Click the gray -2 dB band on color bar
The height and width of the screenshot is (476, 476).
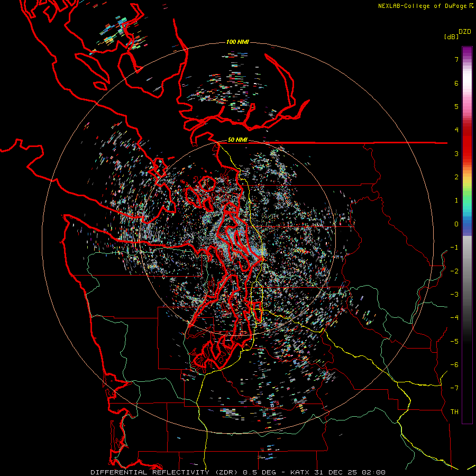coord(467,271)
